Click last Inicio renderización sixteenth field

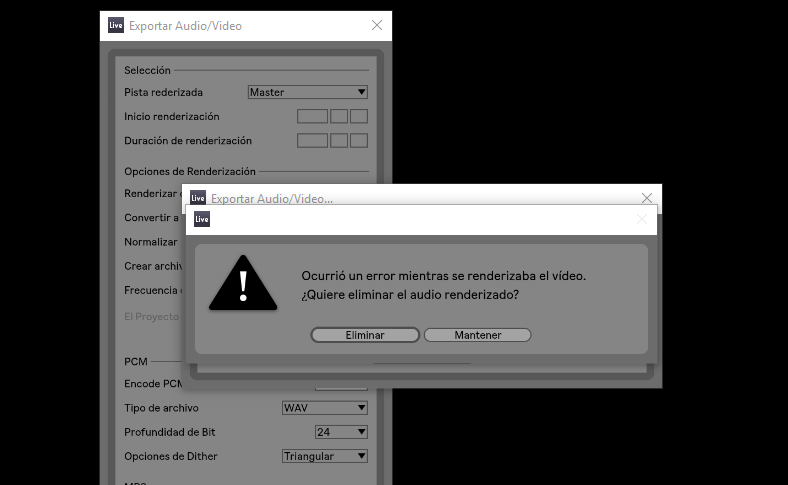(359, 116)
